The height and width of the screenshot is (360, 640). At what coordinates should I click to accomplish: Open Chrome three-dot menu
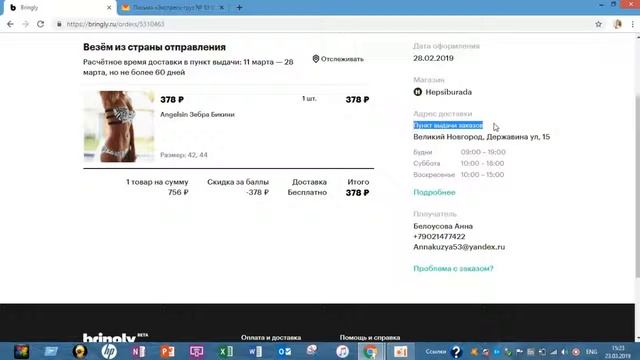pyautogui.click(x=633, y=24)
